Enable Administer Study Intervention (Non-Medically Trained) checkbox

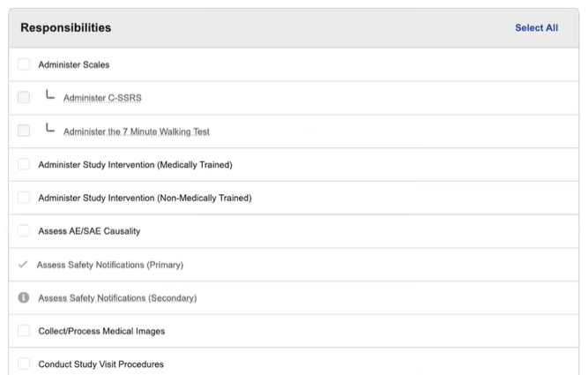(x=24, y=198)
